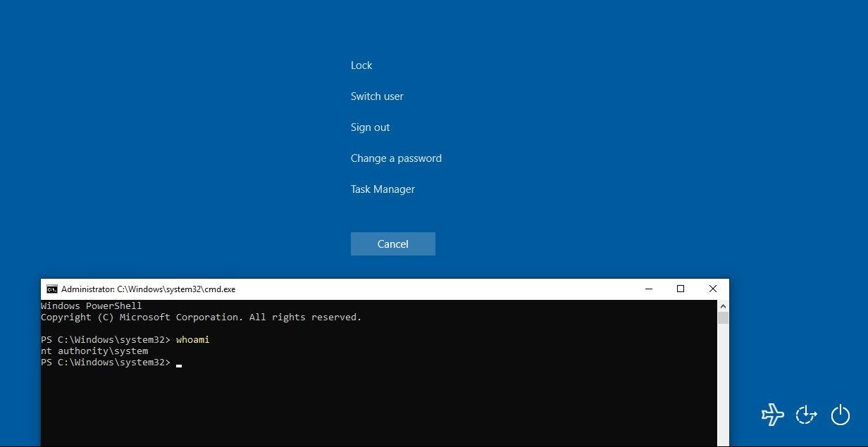
Task: Open network settings via the airplane icon
Action: [772, 415]
